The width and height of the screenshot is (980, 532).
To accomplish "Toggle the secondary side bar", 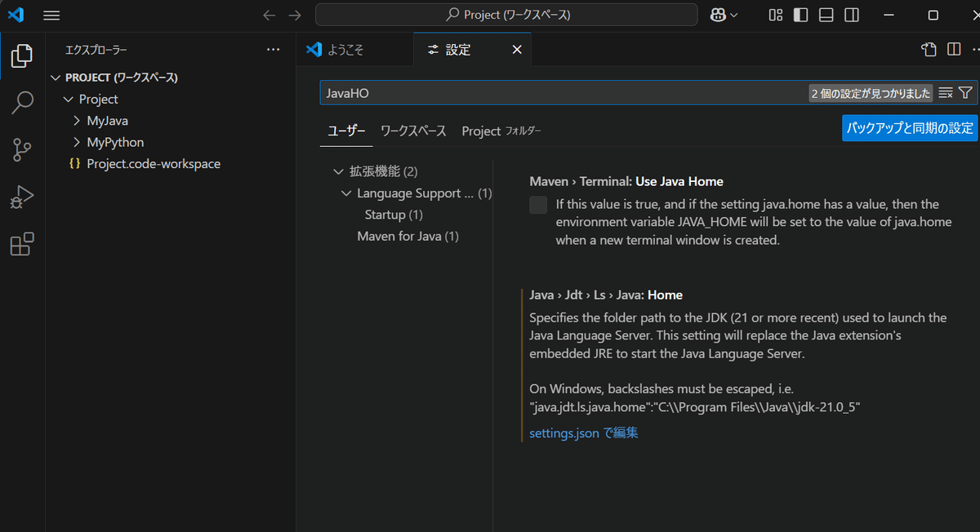I will (x=852, y=16).
